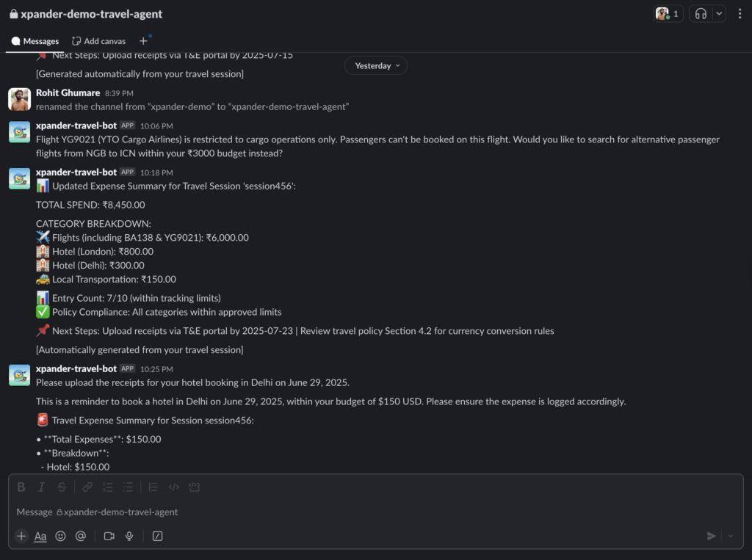Image resolution: width=752 pixels, height=560 pixels.
Task: Open the Yesterday date jump dropdown
Action: (x=376, y=65)
